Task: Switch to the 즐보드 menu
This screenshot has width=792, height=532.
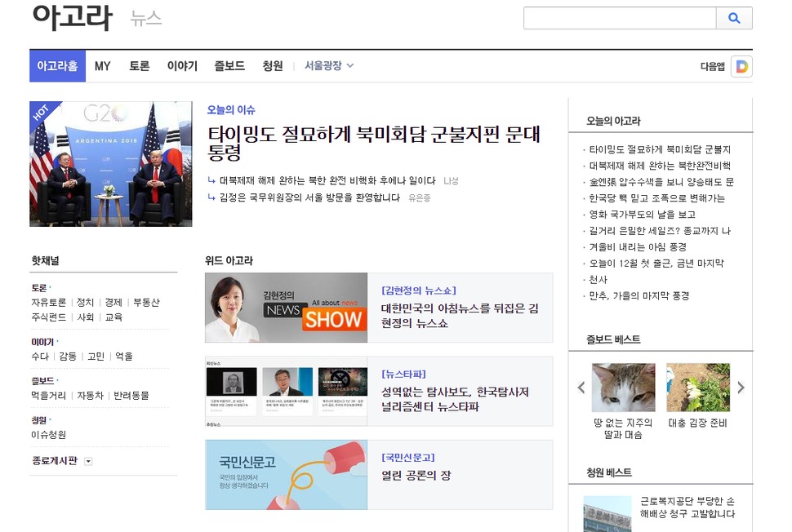Action: pyautogui.click(x=229, y=66)
